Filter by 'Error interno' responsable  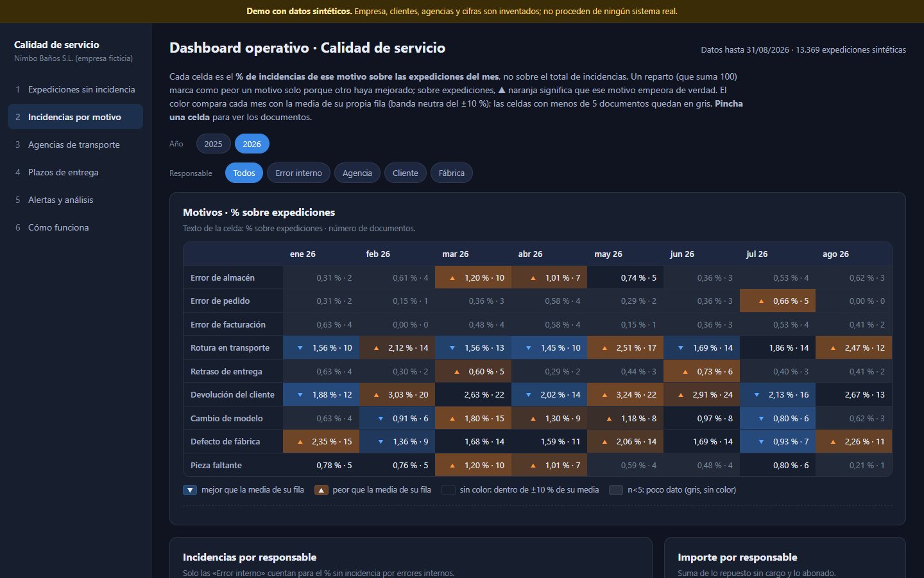[x=298, y=173]
